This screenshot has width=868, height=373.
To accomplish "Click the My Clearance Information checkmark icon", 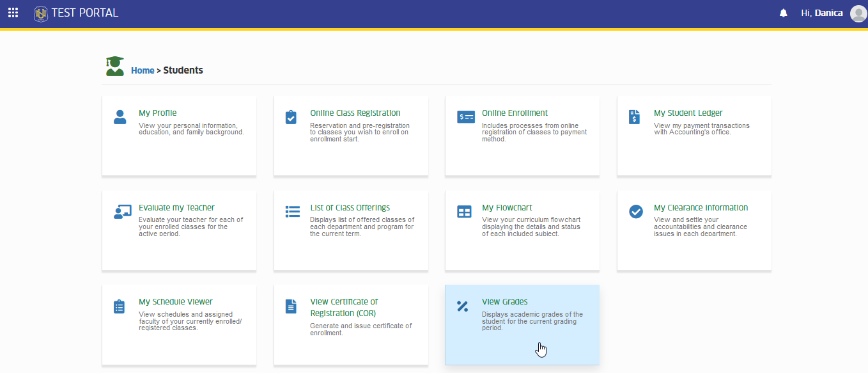I will pos(636,212).
